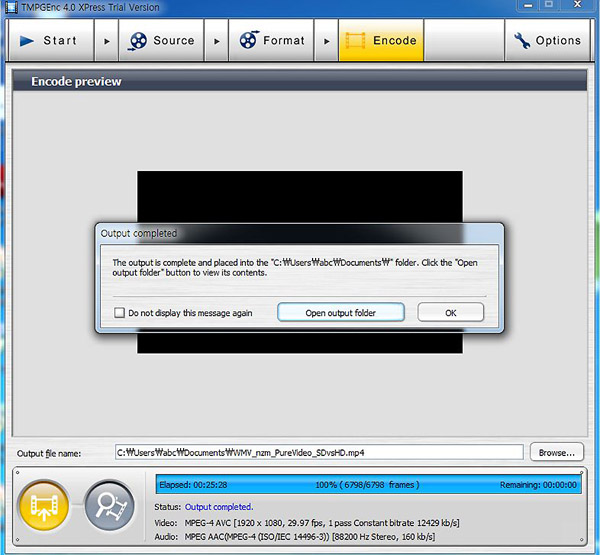
Task: Click the Encode preview panel header
Action: pos(300,81)
